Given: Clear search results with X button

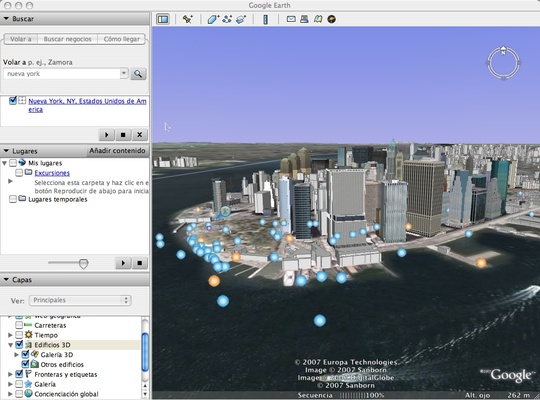Looking at the screenshot, I should pyautogui.click(x=139, y=135).
